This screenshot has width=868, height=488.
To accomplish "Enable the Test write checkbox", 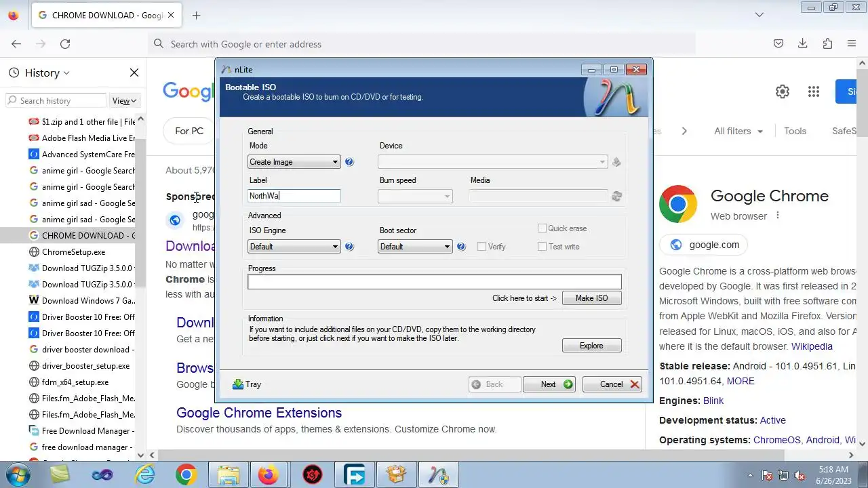I will click(542, 247).
